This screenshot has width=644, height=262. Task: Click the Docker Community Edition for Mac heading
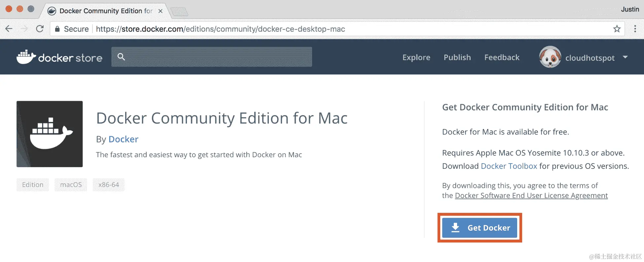pos(222,118)
